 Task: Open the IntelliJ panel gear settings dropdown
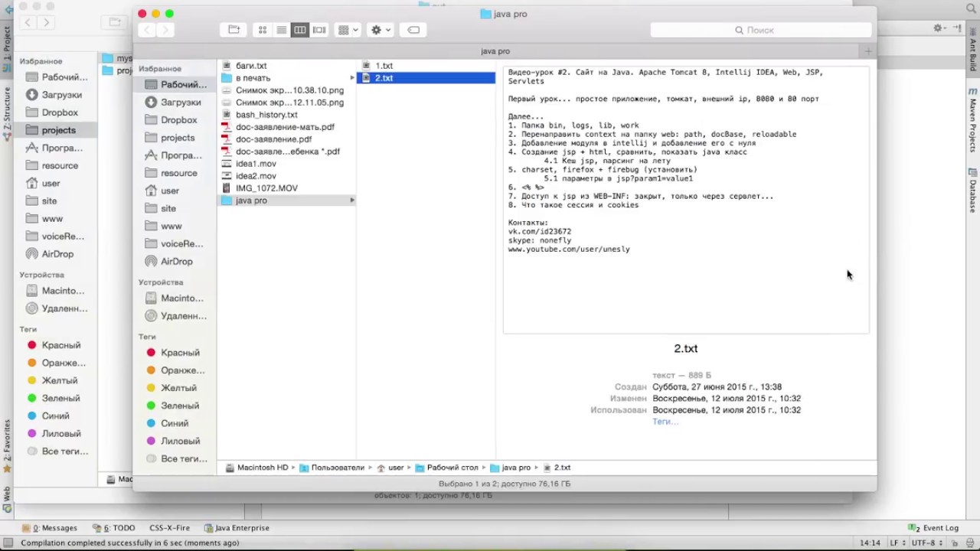(939, 28)
